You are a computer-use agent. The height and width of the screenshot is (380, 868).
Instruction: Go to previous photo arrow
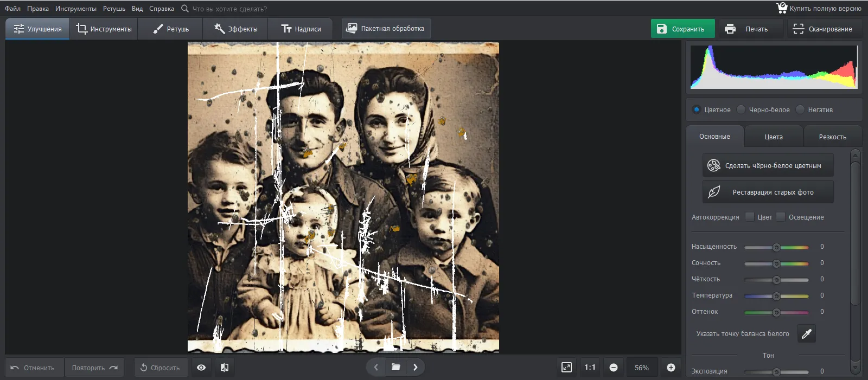[x=375, y=368]
